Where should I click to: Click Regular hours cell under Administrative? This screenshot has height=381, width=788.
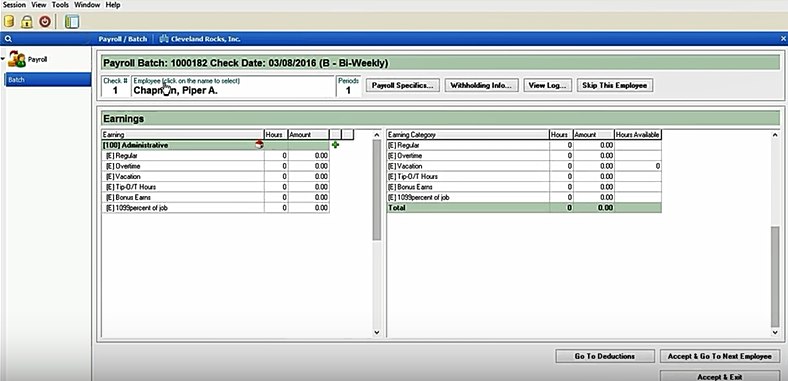(x=276, y=156)
